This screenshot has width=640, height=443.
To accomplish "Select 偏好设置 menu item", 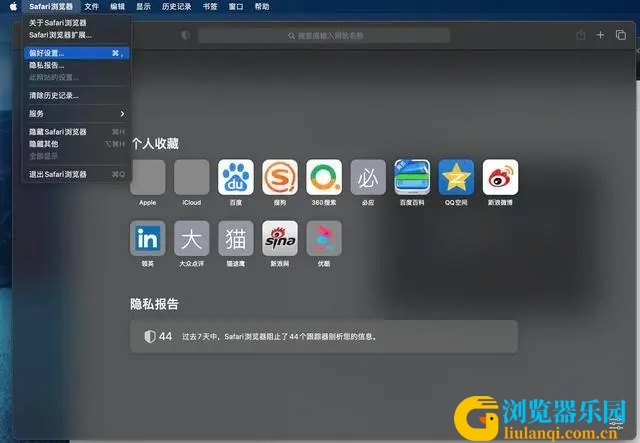I will click(x=76, y=53).
